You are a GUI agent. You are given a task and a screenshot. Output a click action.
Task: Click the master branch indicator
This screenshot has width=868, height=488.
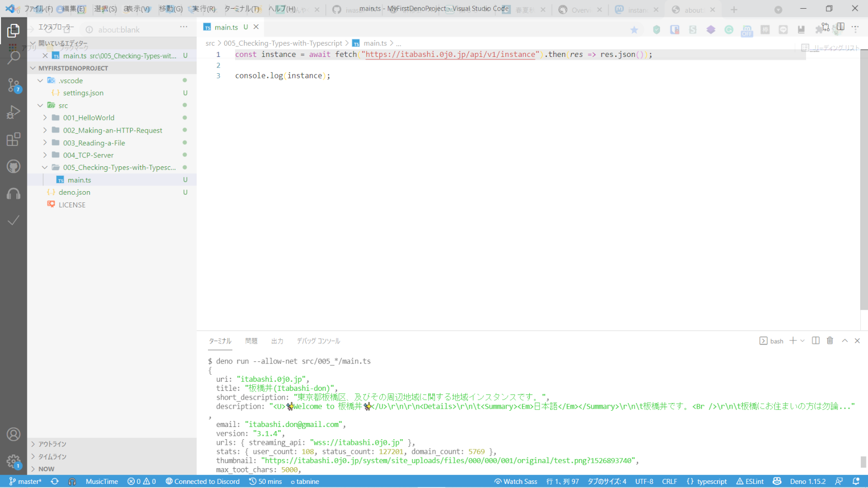tap(25, 481)
